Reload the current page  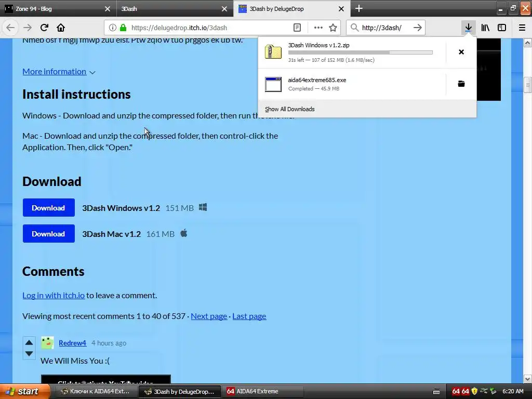click(x=44, y=28)
